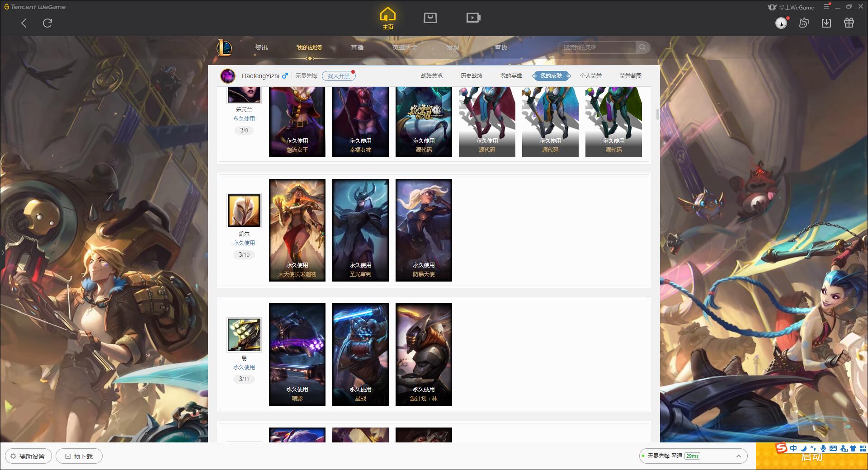Switch to 直播 live stream tab
The height and width of the screenshot is (470, 868).
(357, 47)
